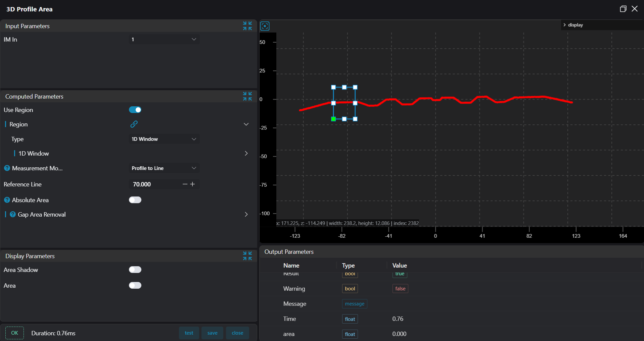
Task: Open the Measurement Mode dropdown
Action: point(164,168)
